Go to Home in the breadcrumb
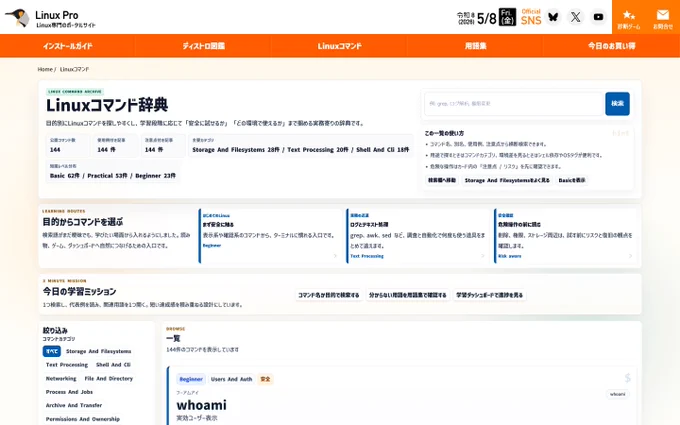Image resolution: width=680 pixels, height=425 pixels. coord(45,69)
